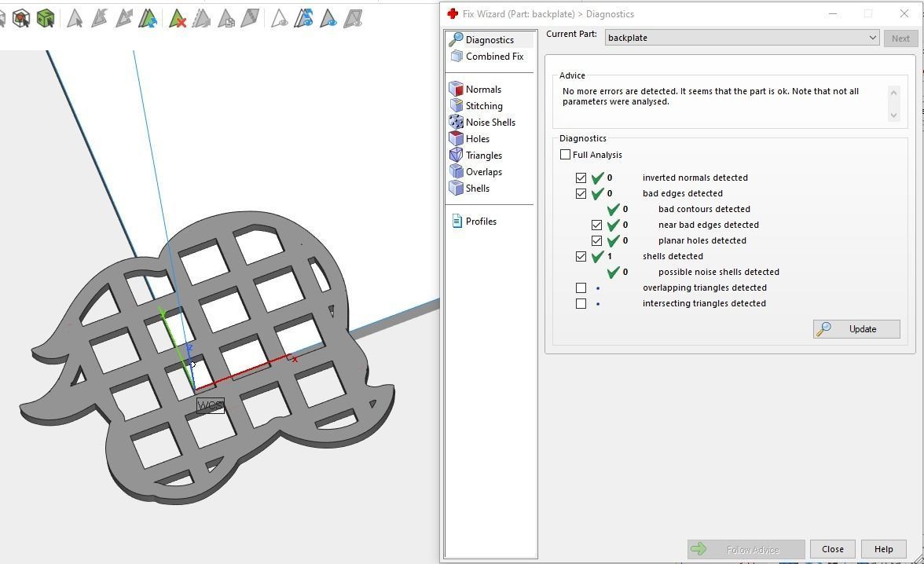
Task: Click the Follow Advice button
Action: click(x=746, y=549)
